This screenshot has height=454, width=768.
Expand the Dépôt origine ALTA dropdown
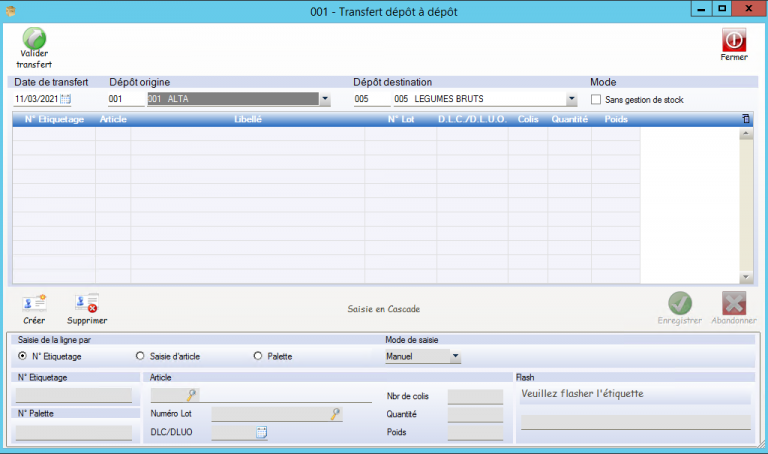[x=325, y=99]
